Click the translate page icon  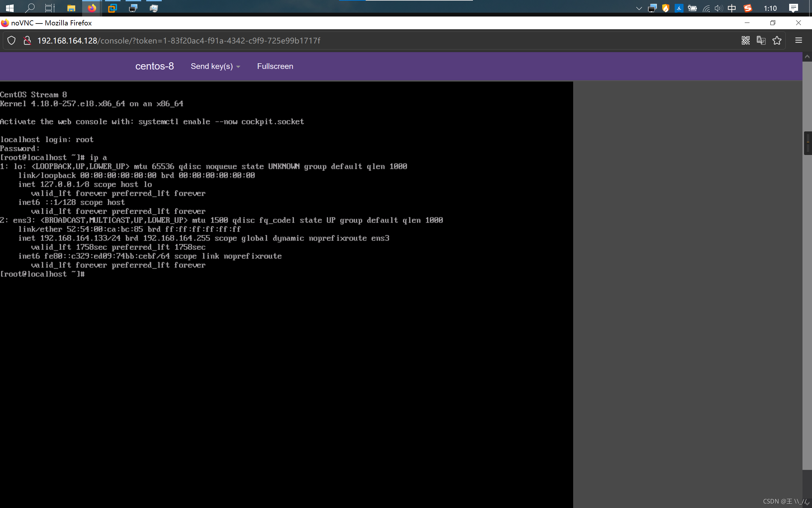coord(761,41)
